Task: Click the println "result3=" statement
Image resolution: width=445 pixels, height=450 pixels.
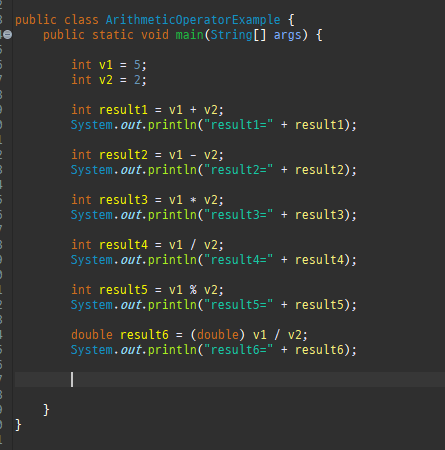Action: click(x=214, y=215)
